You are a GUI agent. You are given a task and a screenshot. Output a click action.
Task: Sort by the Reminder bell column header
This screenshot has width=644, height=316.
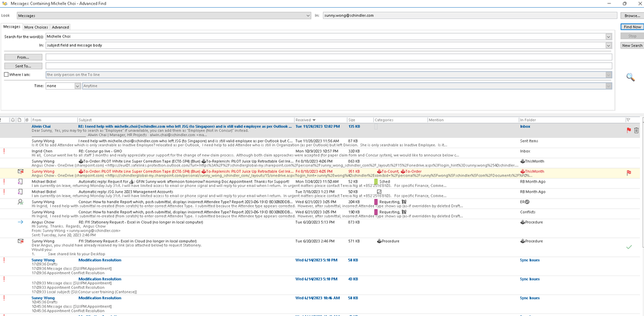(13, 120)
